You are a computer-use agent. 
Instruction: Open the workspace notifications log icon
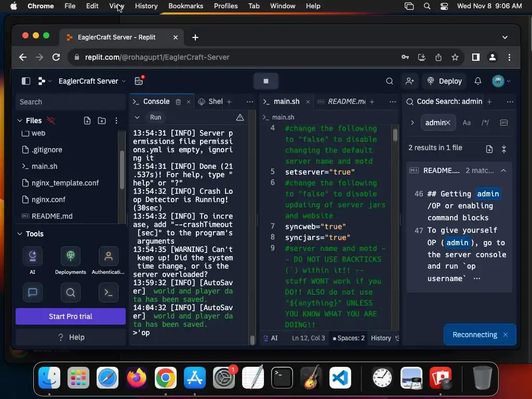pyautogui.click(x=139, y=81)
